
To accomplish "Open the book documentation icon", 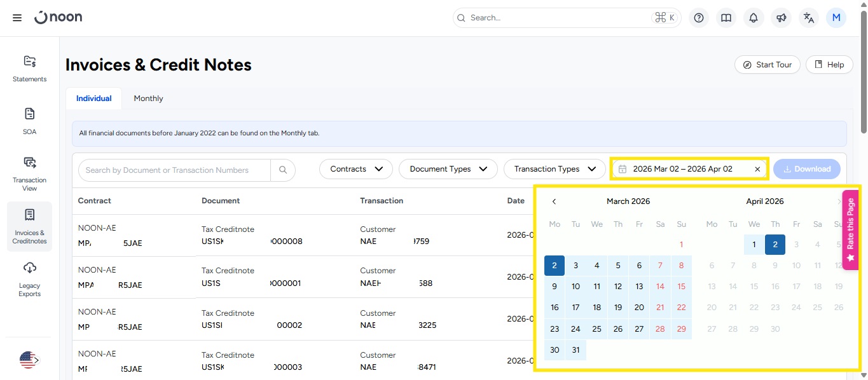I will point(726,18).
